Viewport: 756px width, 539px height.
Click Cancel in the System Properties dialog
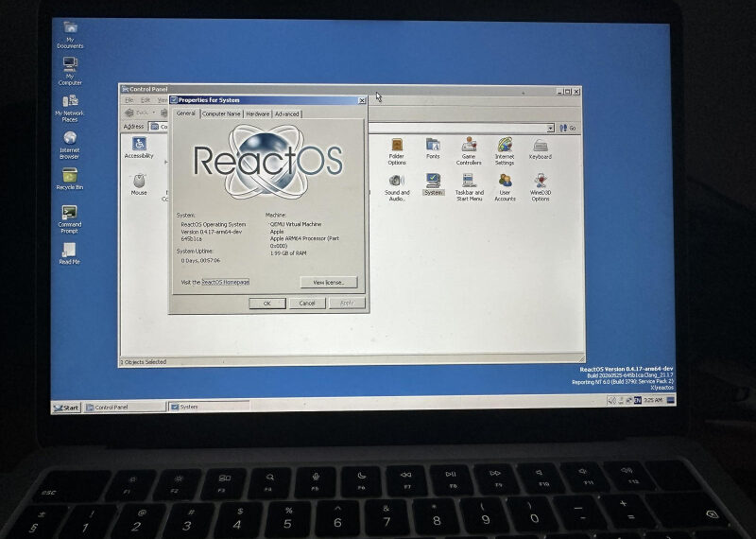coord(307,304)
